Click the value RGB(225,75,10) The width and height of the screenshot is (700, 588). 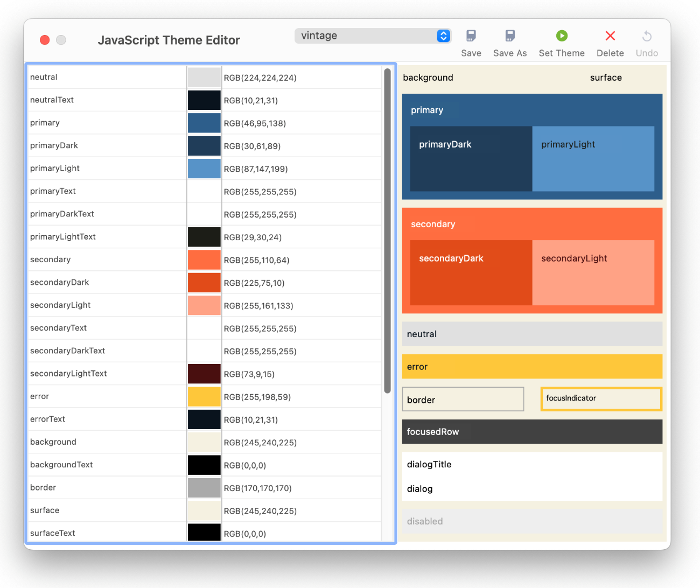254,283
